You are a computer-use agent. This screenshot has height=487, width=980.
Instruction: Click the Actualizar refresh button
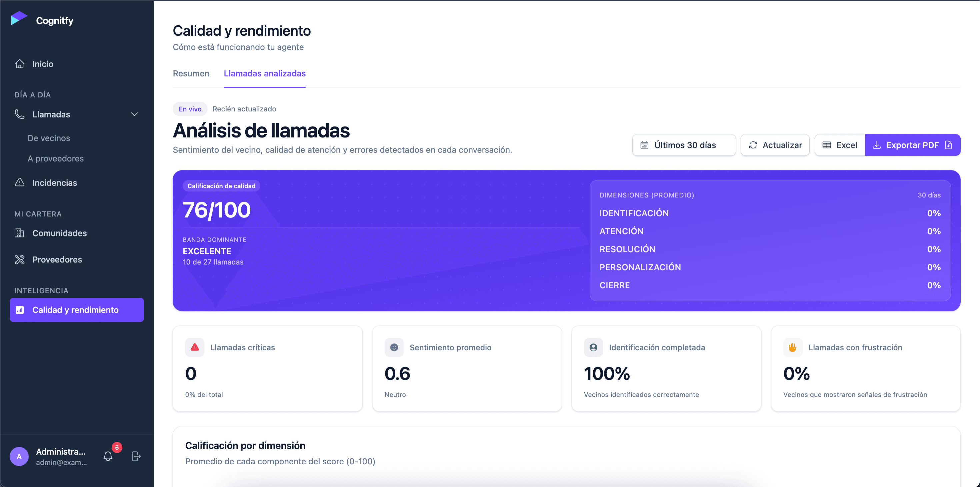coord(775,145)
